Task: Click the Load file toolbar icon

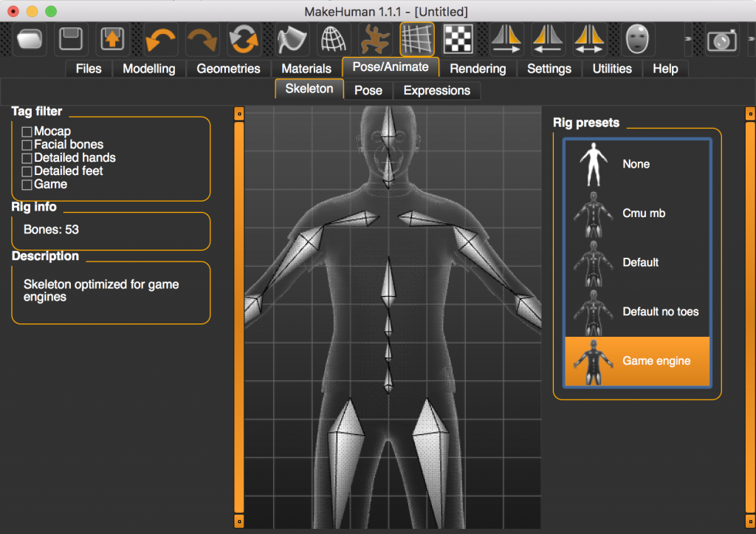Action: (30, 39)
